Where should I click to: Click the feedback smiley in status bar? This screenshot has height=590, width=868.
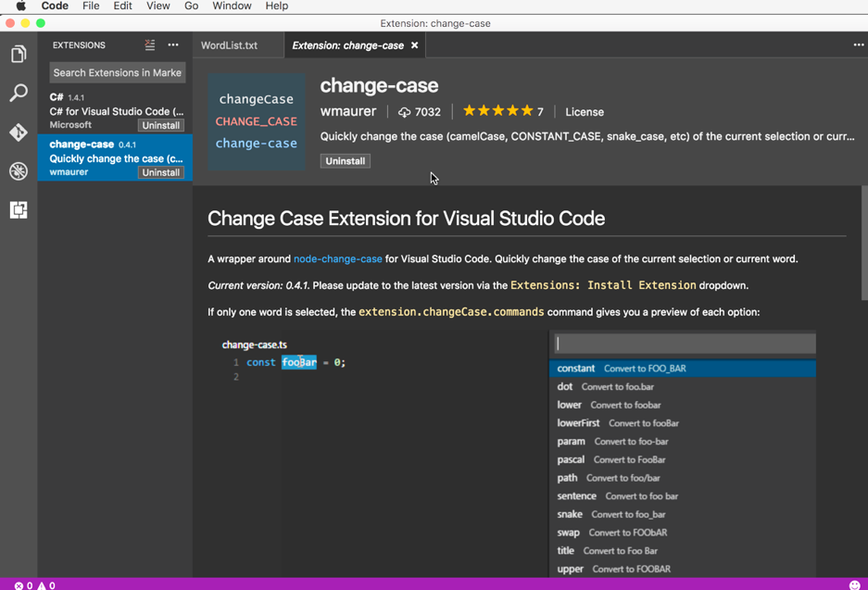[855, 585]
